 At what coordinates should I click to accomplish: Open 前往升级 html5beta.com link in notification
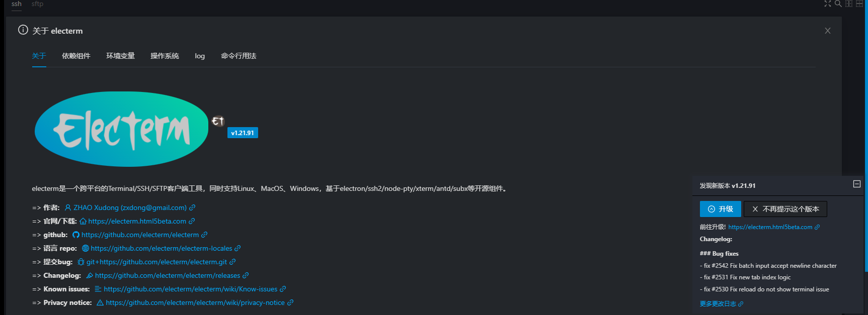coord(774,227)
